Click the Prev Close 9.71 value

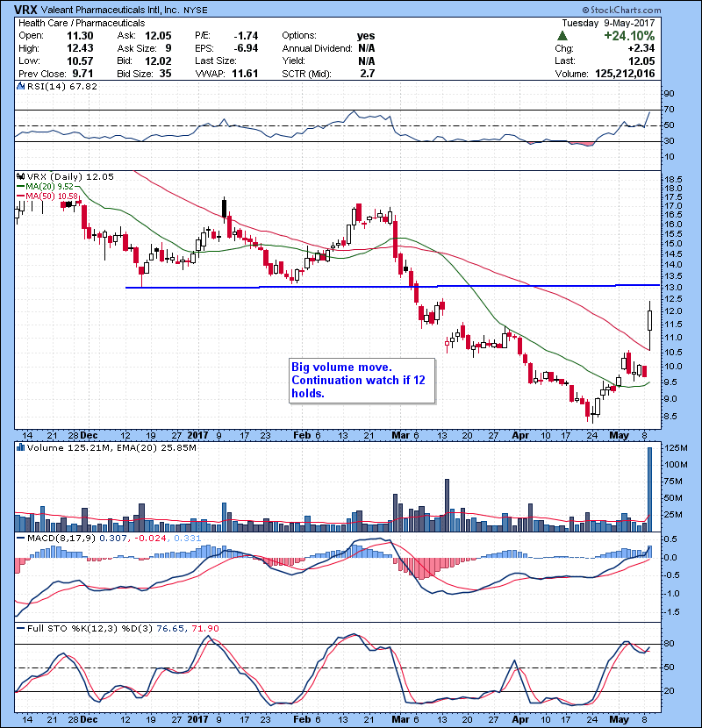pos(82,74)
